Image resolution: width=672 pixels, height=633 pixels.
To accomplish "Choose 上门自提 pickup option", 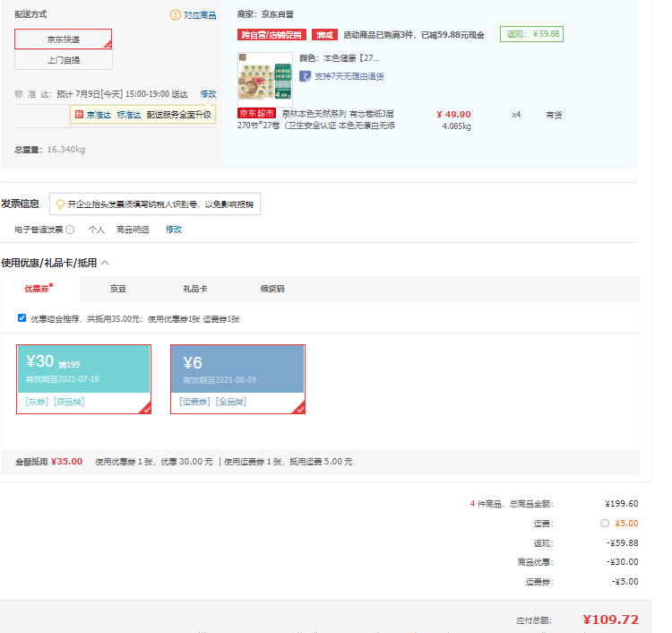I will click(x=64, y=60).
